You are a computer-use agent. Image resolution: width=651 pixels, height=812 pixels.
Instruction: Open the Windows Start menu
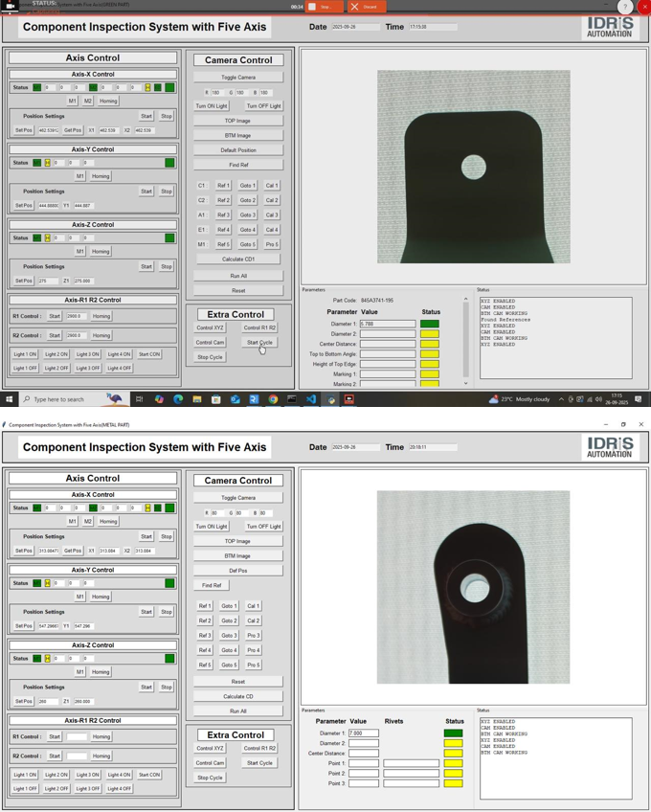10,399
